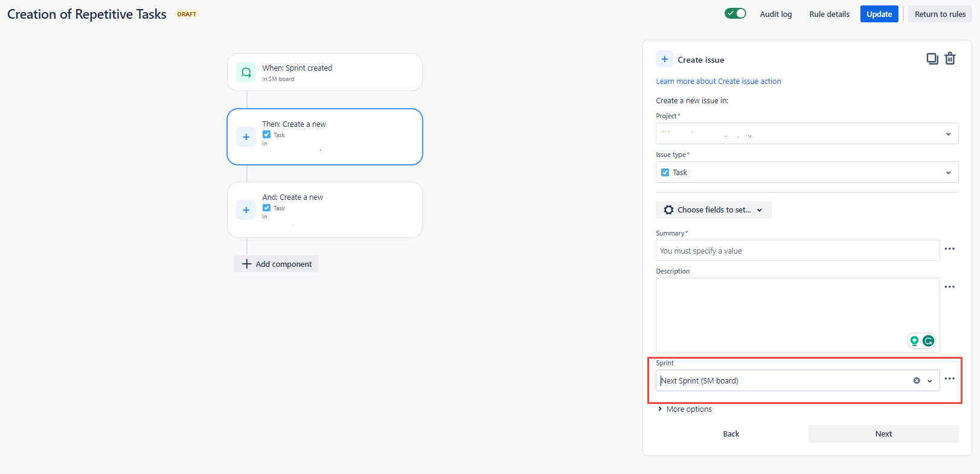Open the Sprint created trigger icon
Image resolution: width=980 pixels, height=474 pixels.
pyautogui.click(x=246, y=72)
